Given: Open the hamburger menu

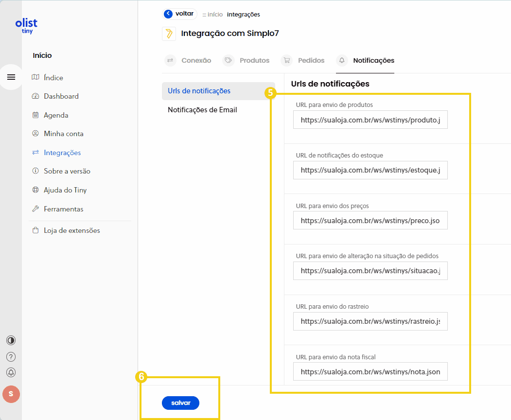Looking at the screenshot, I should [x=11, y=77].
